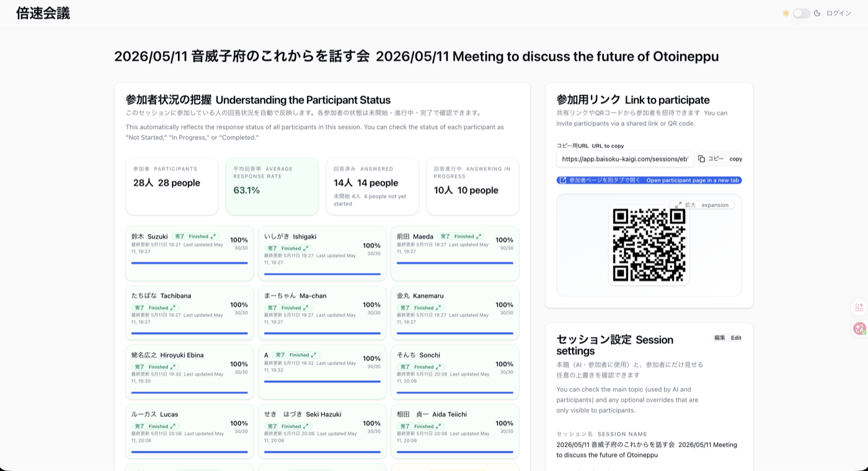
Task: Expand Maeda's Finished status badge
Action: (x=461, y=236)
